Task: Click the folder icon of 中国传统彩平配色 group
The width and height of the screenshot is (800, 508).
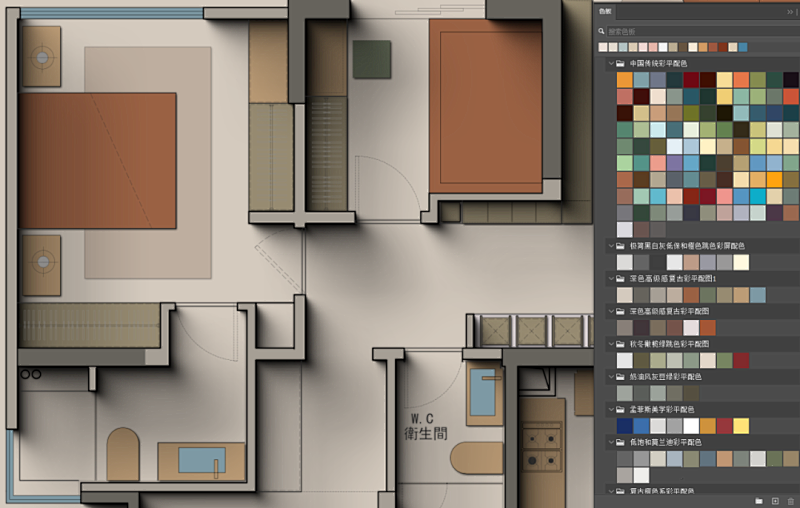Action: coord(621,64)
